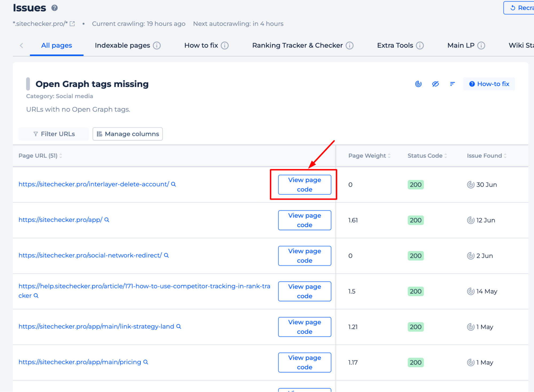Open the info icon beside Ranking Tracker & Checker
534x392 pixels.
[350, 46]
